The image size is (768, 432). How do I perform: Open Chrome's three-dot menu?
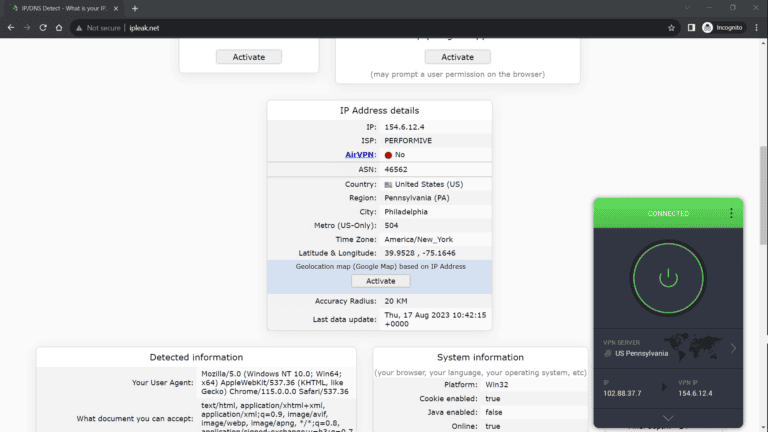(x=757, y=27)
